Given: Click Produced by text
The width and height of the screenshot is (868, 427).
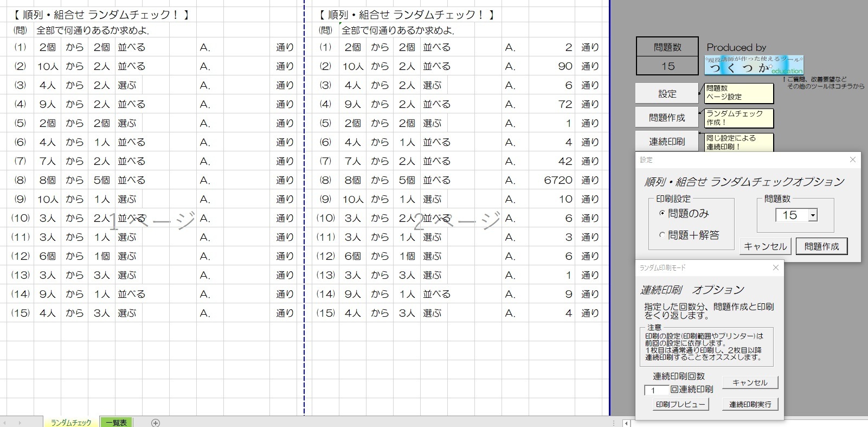Looking at the screenshot, I should (x=736, y=47).
